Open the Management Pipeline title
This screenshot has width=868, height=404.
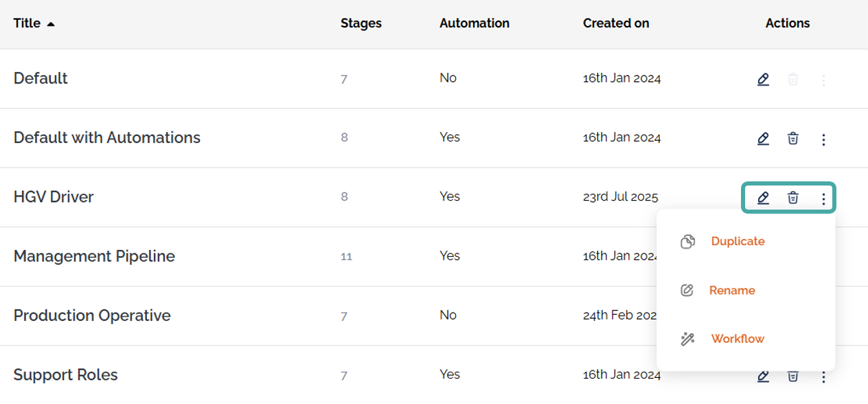[x=94, y=256]
